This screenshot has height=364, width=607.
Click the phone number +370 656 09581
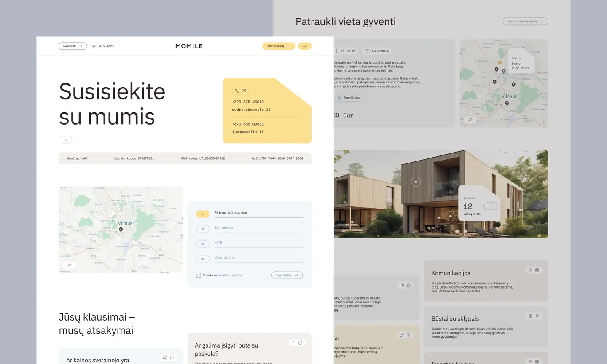pos(248,124)
